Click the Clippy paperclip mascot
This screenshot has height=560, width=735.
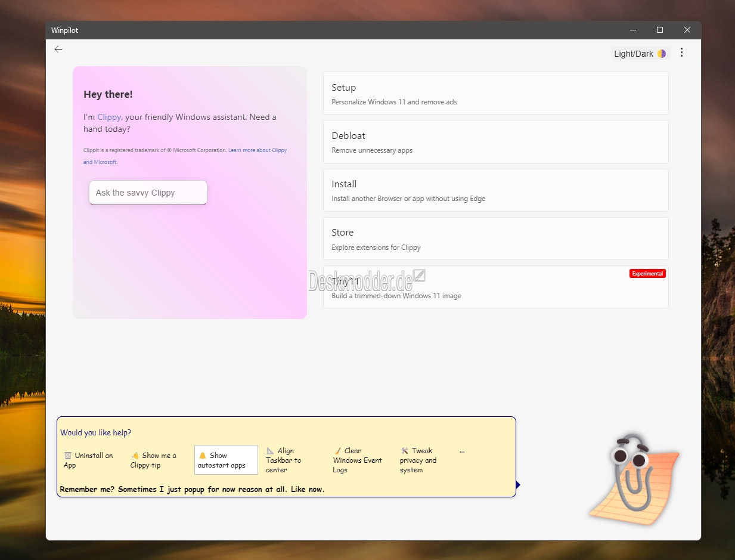[x=633, y=479]
